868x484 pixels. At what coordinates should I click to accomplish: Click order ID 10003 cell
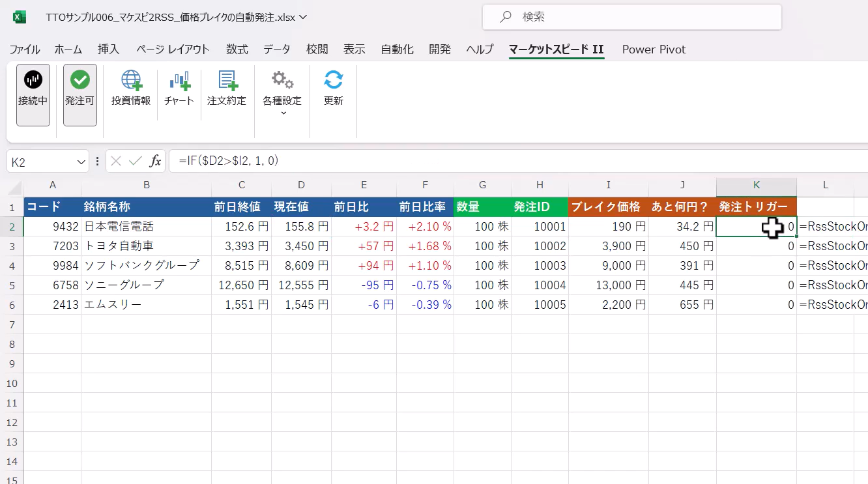[540, 266]
